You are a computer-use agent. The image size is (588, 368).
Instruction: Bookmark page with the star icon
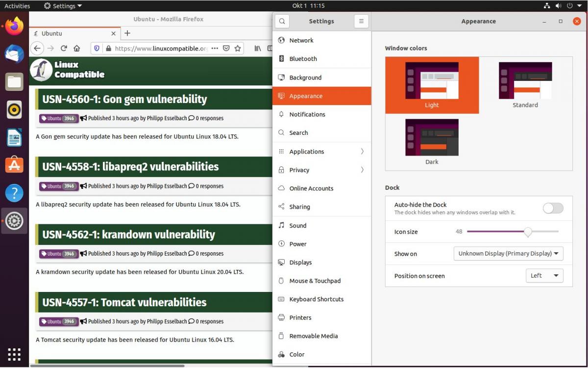click(x=238, y=48)
